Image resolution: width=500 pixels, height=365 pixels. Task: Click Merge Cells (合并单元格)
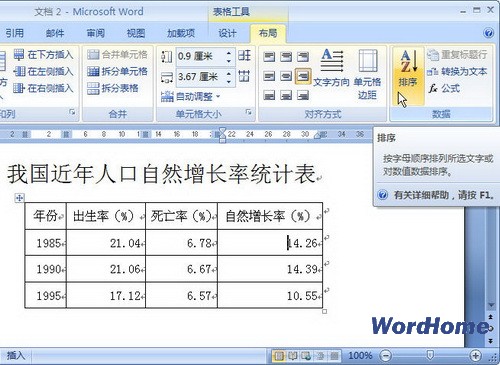[x=117, y=55]
